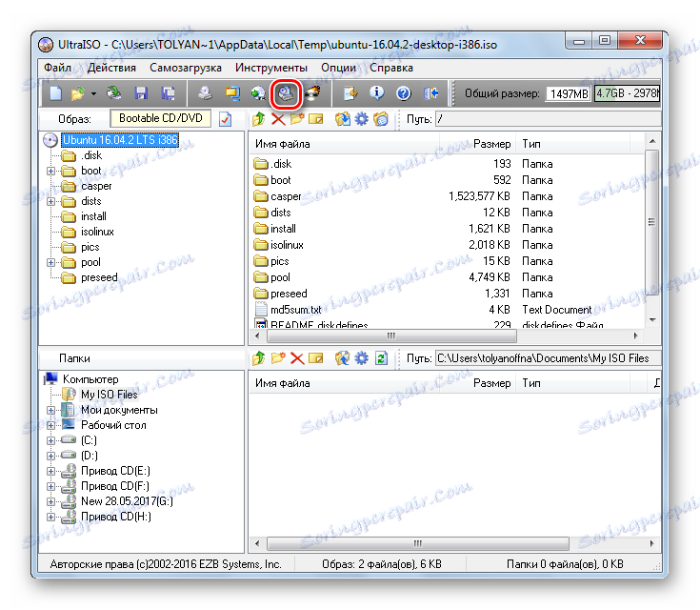Sort image files by Размер column header

[478, 144]
